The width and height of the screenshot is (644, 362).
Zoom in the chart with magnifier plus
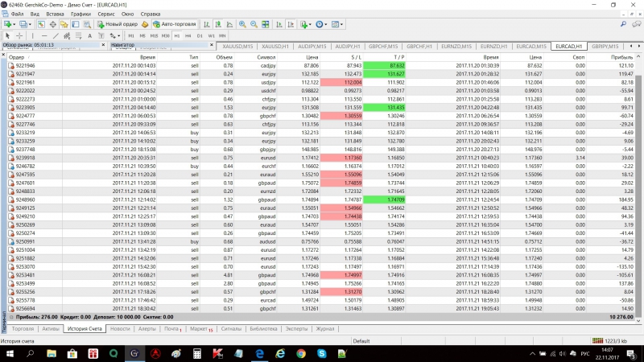(x=242, y=24)
